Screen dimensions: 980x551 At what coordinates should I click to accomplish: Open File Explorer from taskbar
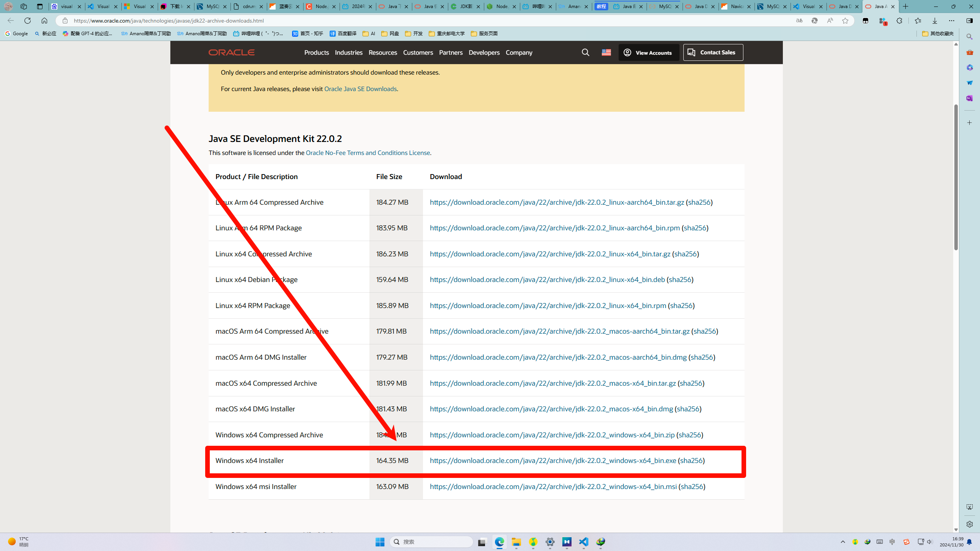[x=516, y=542]
